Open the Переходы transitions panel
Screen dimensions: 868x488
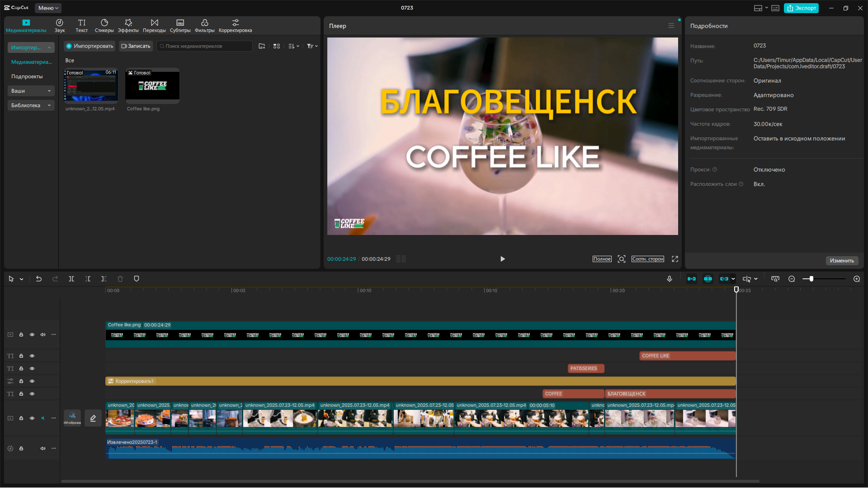point(154,26)
